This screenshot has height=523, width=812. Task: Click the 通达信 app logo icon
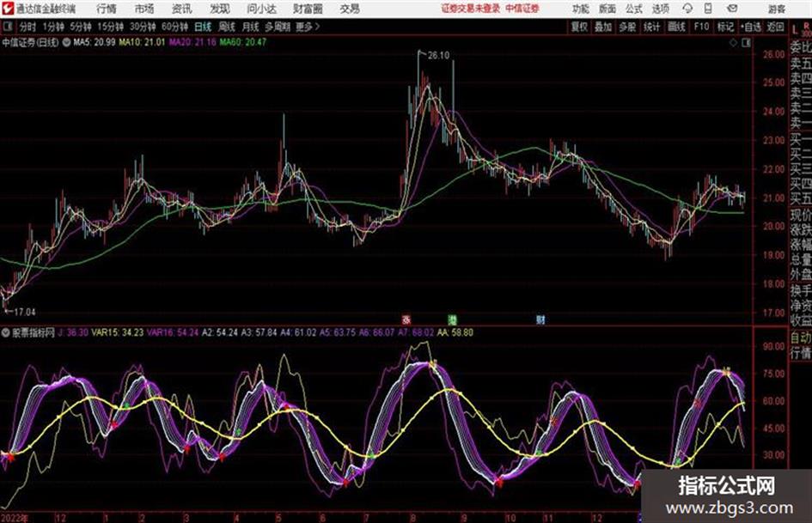click(7, 9)
